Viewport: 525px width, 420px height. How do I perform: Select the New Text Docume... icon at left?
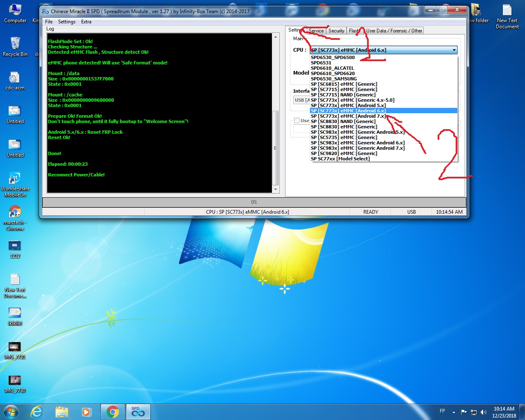pos(15,286)
